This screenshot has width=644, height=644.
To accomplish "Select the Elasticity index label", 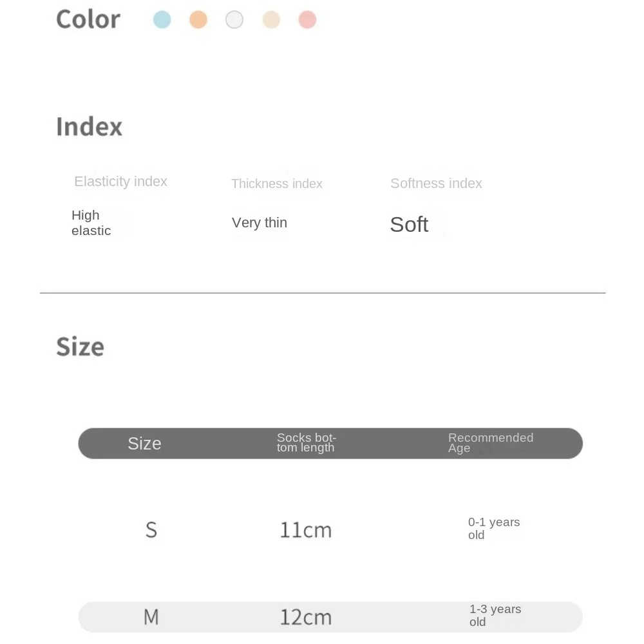I will pyautogui.click(x=120, y=182).
